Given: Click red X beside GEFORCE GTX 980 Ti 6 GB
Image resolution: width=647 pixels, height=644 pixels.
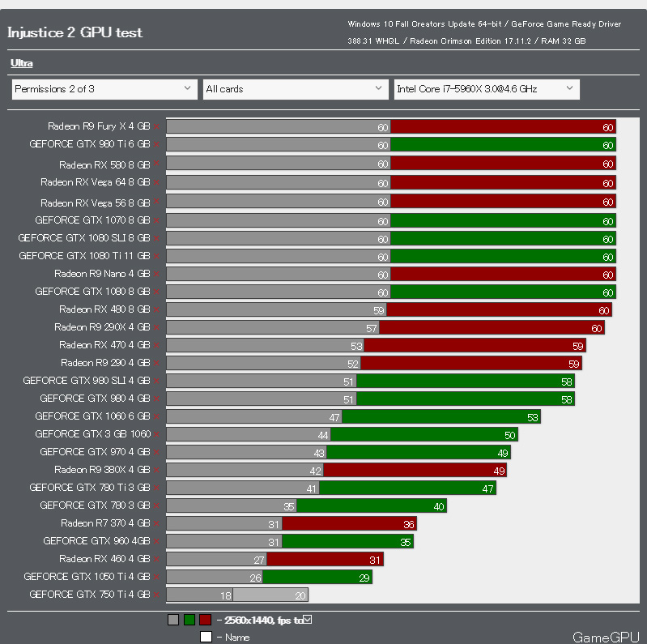Looking at the screenshot, I should coord(156,144).
